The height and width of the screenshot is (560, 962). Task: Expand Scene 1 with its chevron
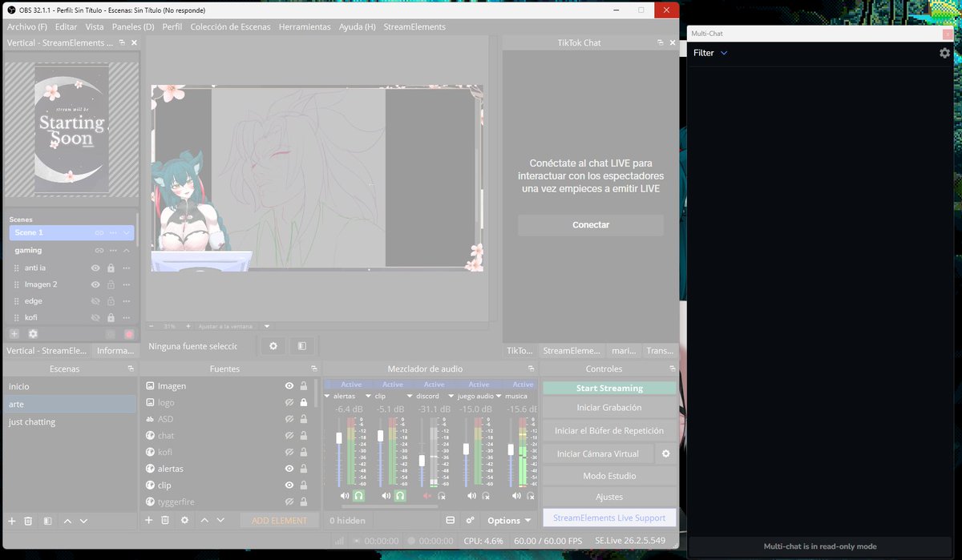point(127,232)
